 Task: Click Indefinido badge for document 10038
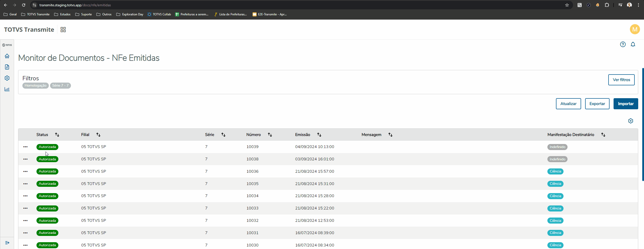(557, 159)
